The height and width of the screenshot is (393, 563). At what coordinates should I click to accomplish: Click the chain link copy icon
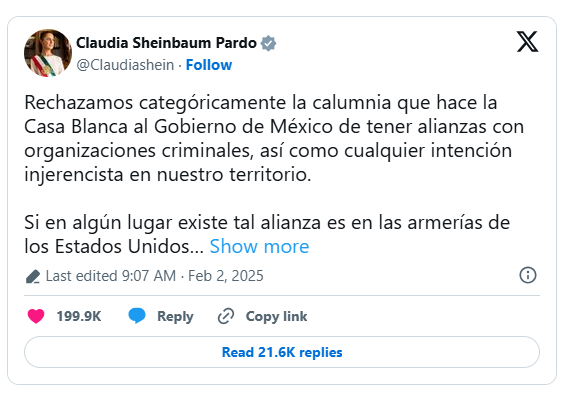coord(226,316)
